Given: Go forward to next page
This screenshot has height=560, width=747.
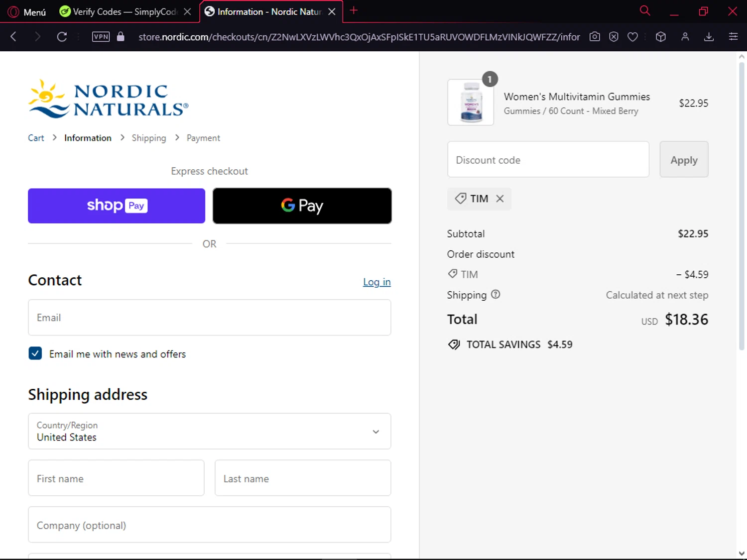Looking at the screenshot, I should pyautogui.click(x=37, y=36).
